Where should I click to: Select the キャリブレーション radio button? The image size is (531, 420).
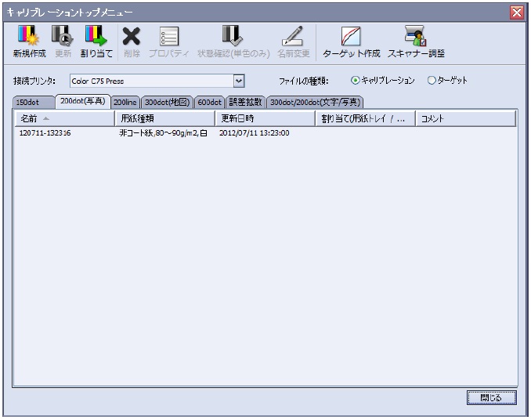(355, 80)
